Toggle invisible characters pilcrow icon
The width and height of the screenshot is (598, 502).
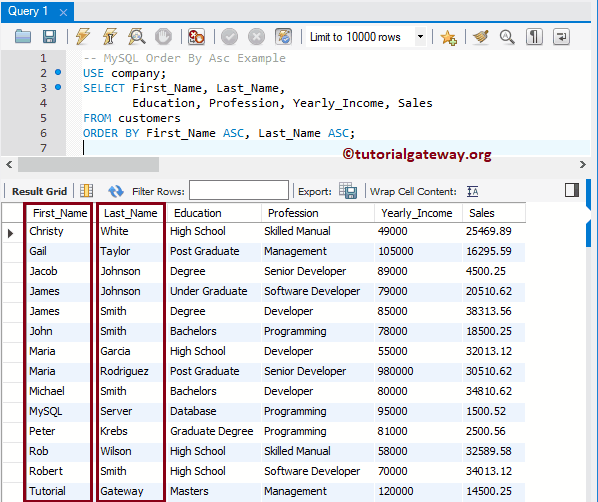pyautogui.click(x=534, y=37)
